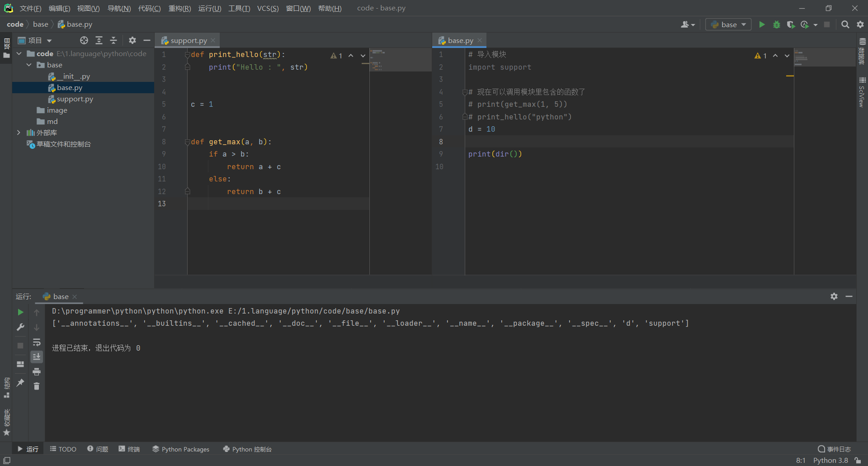Open the Database tool window sidebar
This screenshot has height=466, width=868.
point(862,51)
